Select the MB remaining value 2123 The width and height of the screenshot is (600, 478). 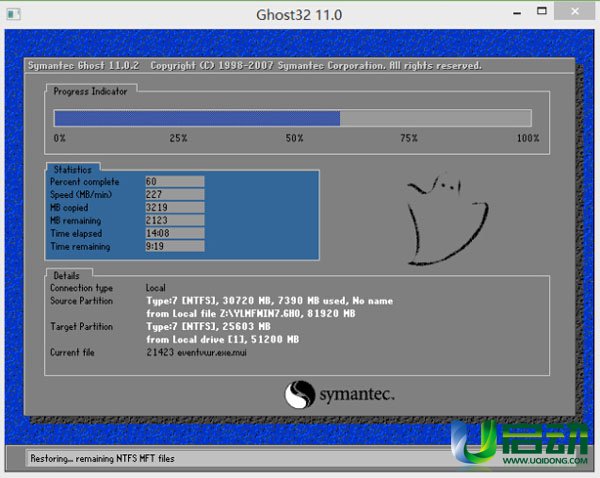[x=174, y=220]
